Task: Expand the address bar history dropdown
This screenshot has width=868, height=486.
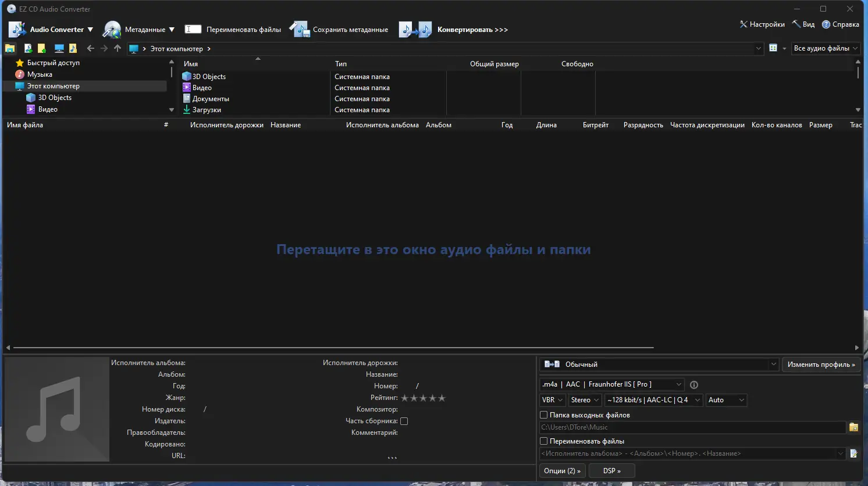Action: point(759,49)
